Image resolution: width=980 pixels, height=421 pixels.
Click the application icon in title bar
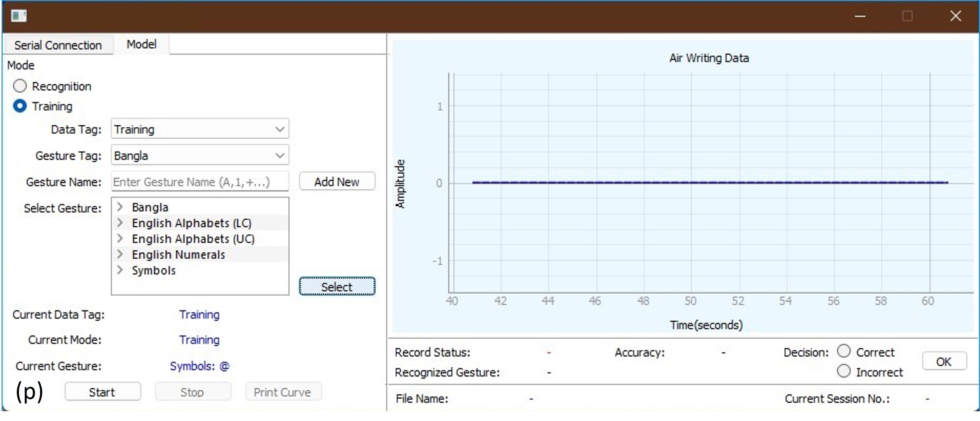click(x=18, y=16)
